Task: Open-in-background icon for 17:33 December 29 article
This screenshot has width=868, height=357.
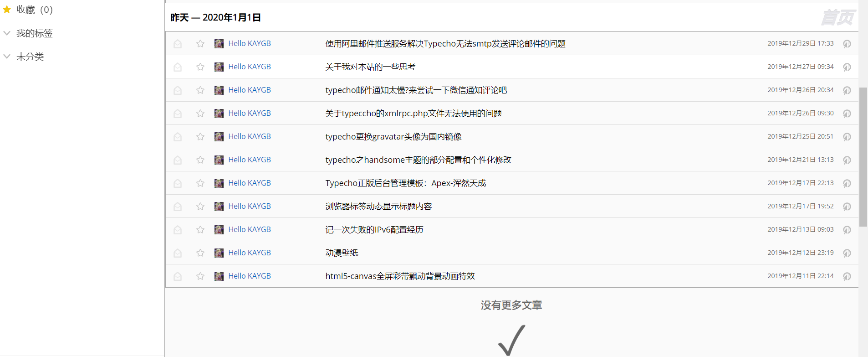Action: (847, 44)
